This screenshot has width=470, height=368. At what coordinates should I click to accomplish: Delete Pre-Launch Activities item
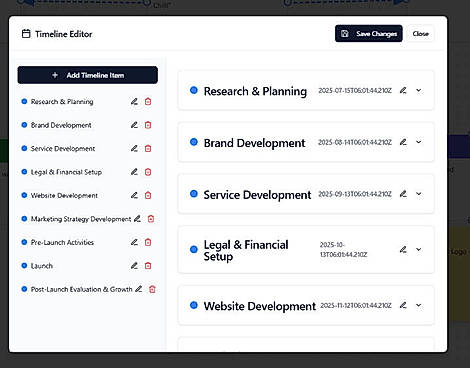pos(148,242)
